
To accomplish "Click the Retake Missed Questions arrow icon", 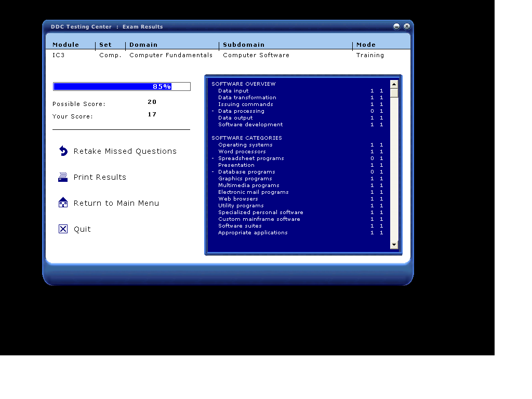I will 63,151.
